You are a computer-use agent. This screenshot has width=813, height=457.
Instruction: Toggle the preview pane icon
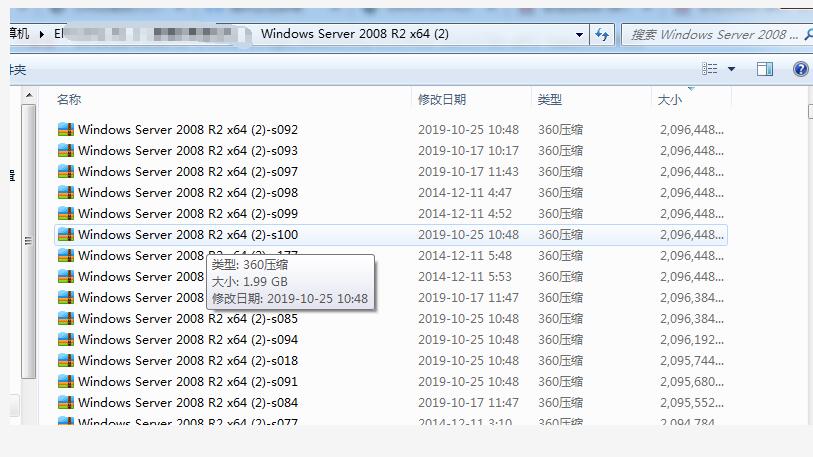tap(765, 69)
